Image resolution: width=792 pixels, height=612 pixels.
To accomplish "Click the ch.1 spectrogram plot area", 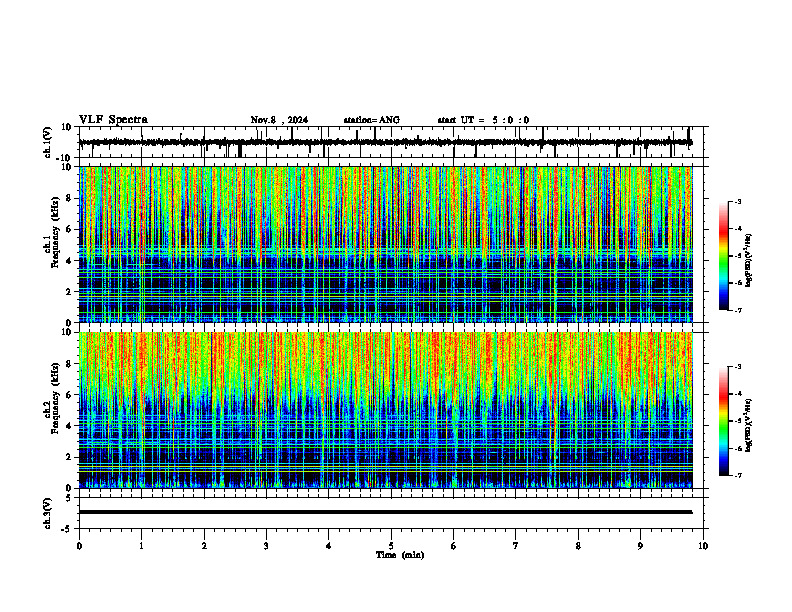I will click(385, 244).
